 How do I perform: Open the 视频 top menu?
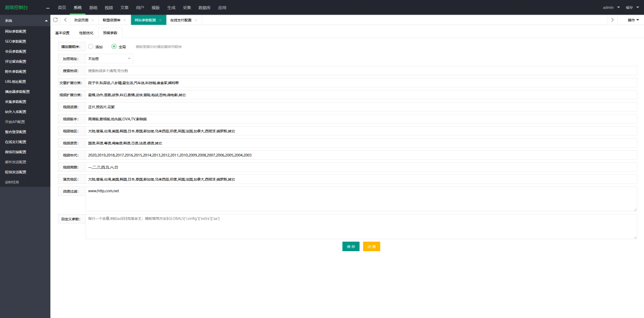tap(109, 8)
